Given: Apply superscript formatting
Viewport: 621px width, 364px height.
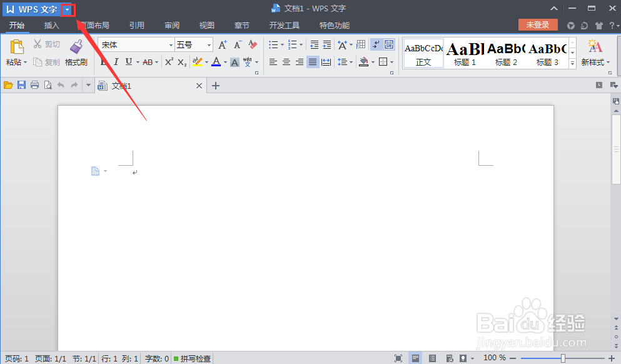Looking at the screenshot, I should coord(168,60).
